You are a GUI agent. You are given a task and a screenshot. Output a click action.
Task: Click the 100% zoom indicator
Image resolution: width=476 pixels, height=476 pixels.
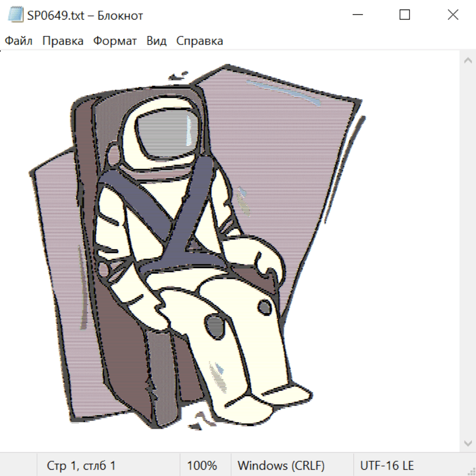pyautogui.click(x=202, y=466)
